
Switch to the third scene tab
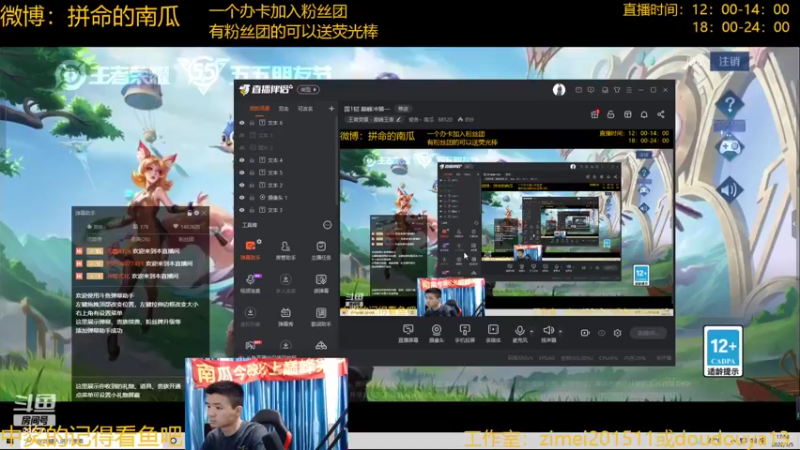point(305,109)
